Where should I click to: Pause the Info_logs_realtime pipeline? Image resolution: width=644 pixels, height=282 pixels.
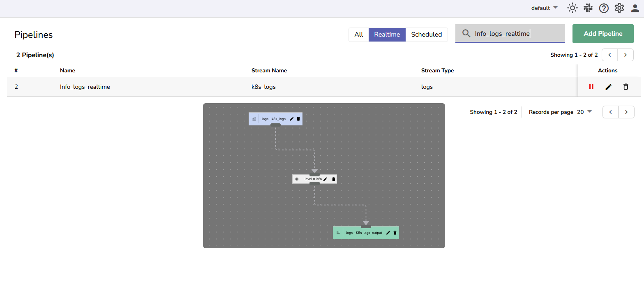(591, 87)
